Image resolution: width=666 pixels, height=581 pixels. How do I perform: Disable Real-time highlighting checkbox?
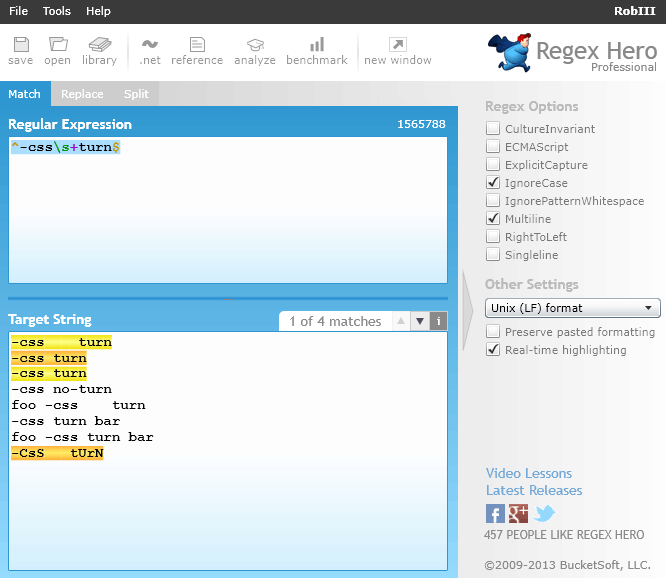[493, 350]
